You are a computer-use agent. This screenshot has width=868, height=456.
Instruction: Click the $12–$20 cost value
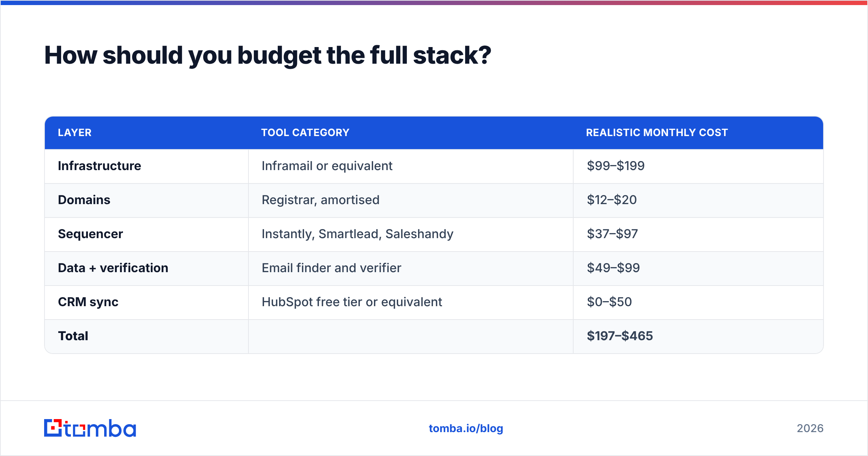(x=612, y=200)
